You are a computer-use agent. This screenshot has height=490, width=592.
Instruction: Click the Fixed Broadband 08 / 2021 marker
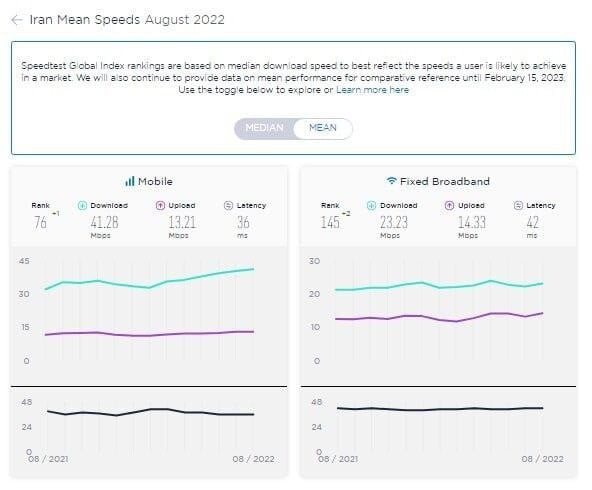pos(338,459)
